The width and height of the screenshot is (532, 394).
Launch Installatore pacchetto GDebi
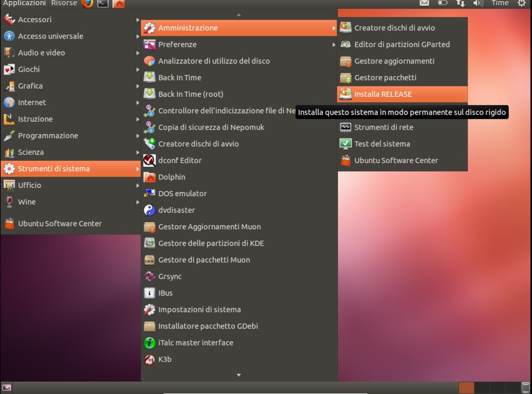pos(239,326)
